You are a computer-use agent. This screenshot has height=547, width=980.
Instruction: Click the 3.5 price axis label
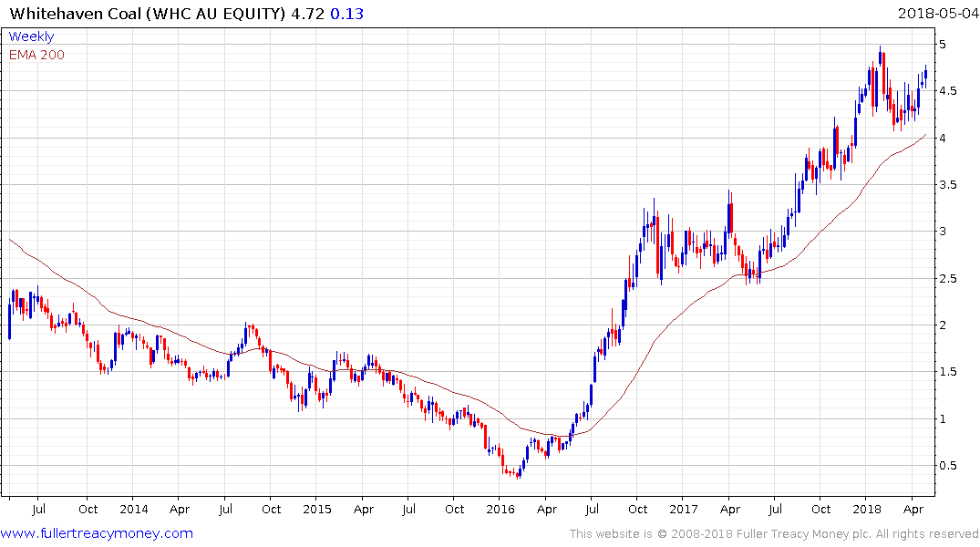pyautogui.click(x=948, y=185)
